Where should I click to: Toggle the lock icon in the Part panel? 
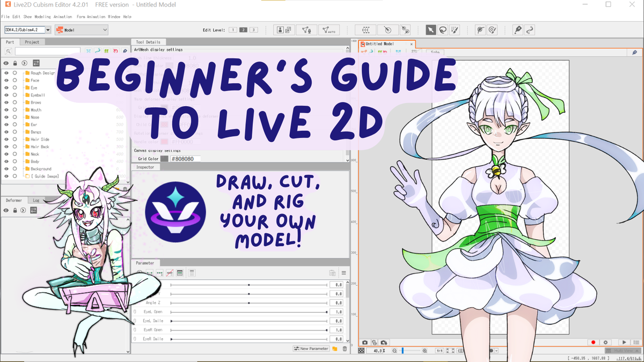tap(15, 63)
